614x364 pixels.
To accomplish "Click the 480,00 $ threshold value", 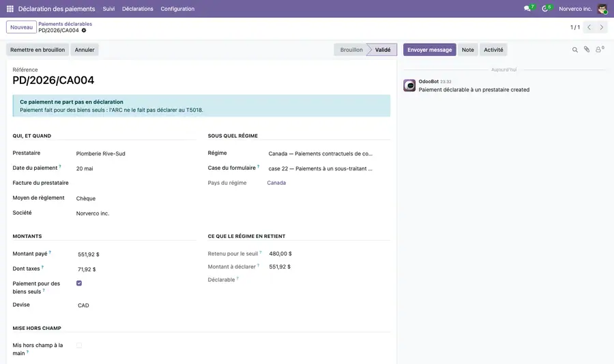I will (280, 254).
